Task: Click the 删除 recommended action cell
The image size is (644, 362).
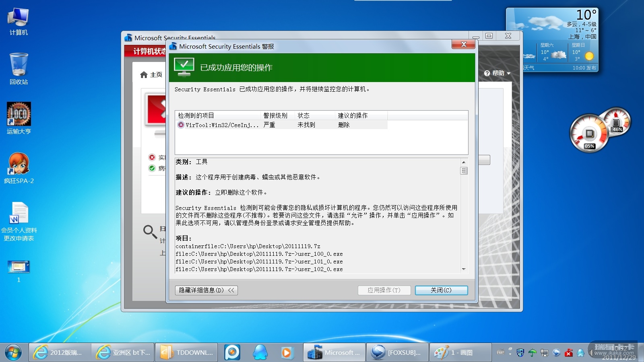Action: pyautogui.click(x=344, y=125)
